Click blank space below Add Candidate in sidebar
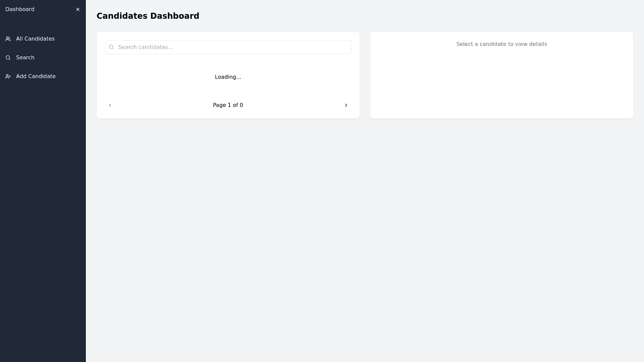The image size is (644, 362). tap(43, 201)
